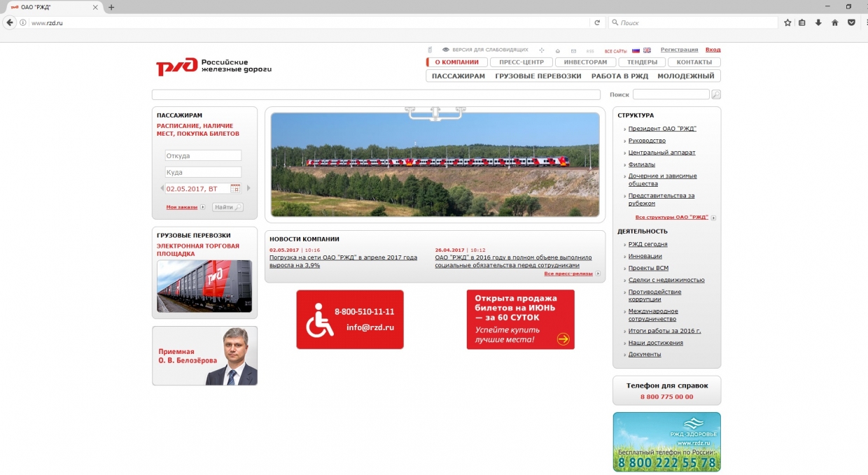
Task: Expand arrow next to Мои заказы
Action: (203, 207)
